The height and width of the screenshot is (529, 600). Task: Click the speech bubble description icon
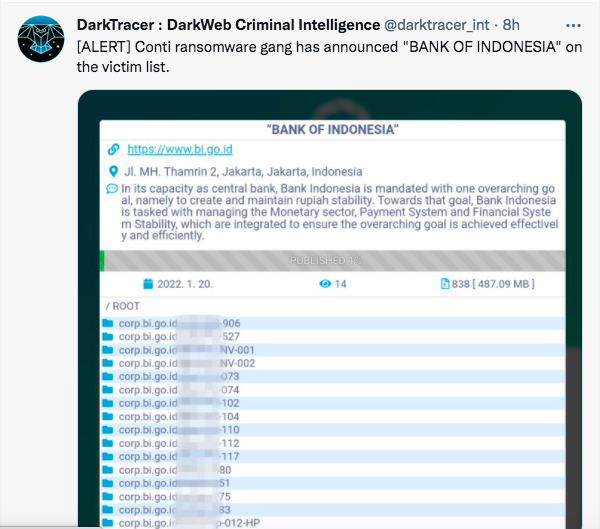(112, 189)
